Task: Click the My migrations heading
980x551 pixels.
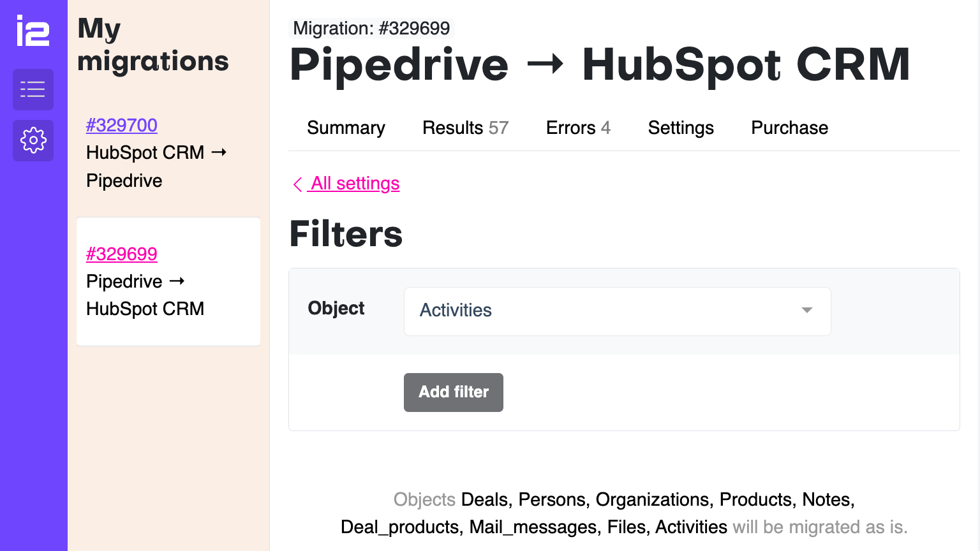Action: pos(152,45)
